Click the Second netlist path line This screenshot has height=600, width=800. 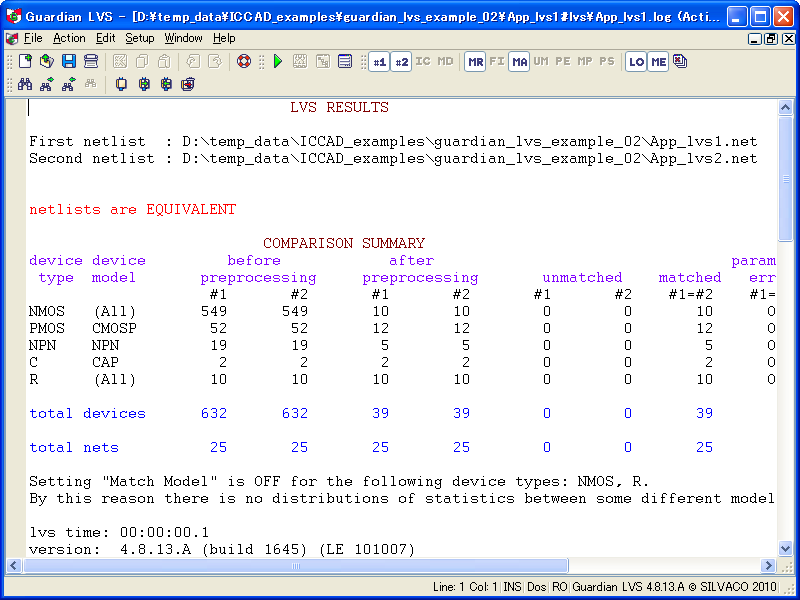click(x=393, y=159)
